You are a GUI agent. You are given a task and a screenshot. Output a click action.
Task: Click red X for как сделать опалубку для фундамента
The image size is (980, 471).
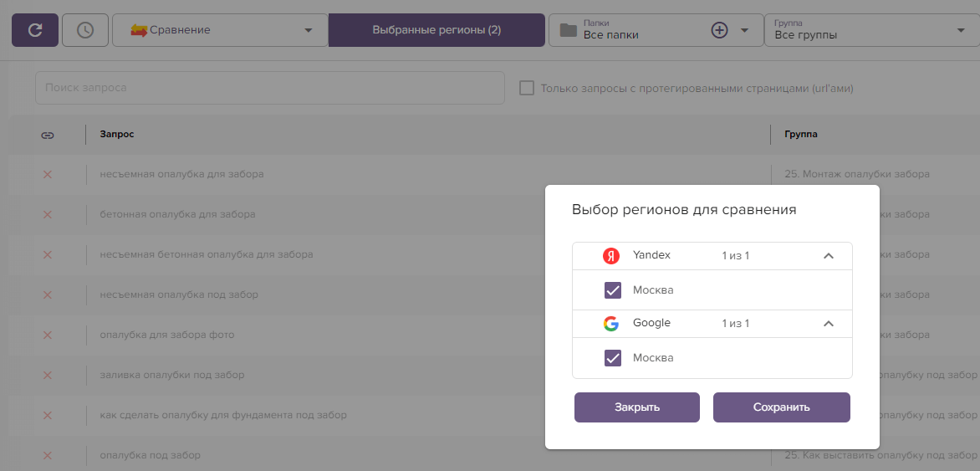coord(47,415)
